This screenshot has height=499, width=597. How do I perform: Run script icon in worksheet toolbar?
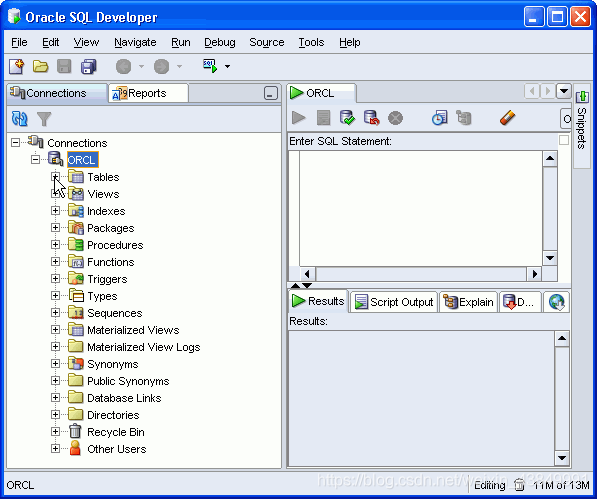point(323,118)
